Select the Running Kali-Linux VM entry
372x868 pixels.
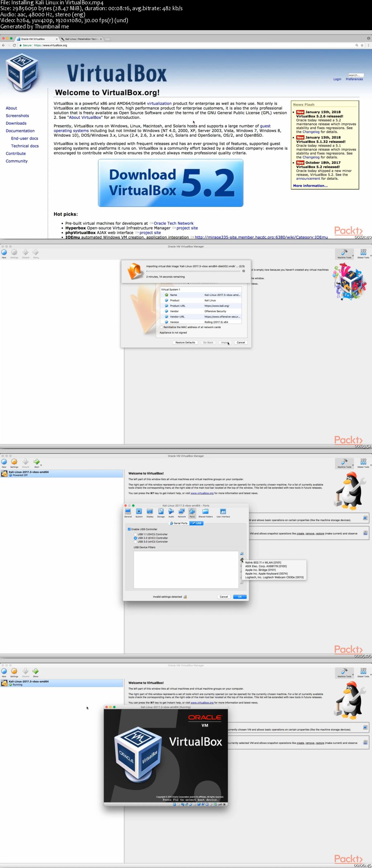[x=62, y=683]
